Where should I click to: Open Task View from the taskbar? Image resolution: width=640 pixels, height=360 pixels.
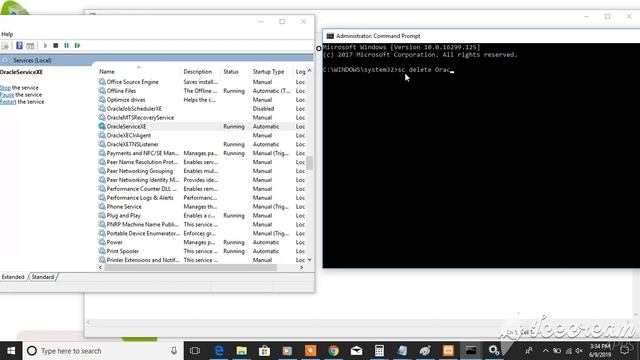coord(195,351)
